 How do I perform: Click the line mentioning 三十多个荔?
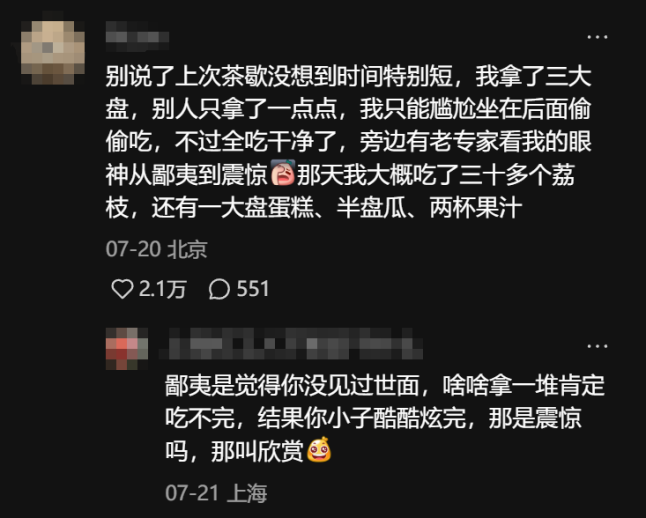pyautogui.click(x=340, y=175)
